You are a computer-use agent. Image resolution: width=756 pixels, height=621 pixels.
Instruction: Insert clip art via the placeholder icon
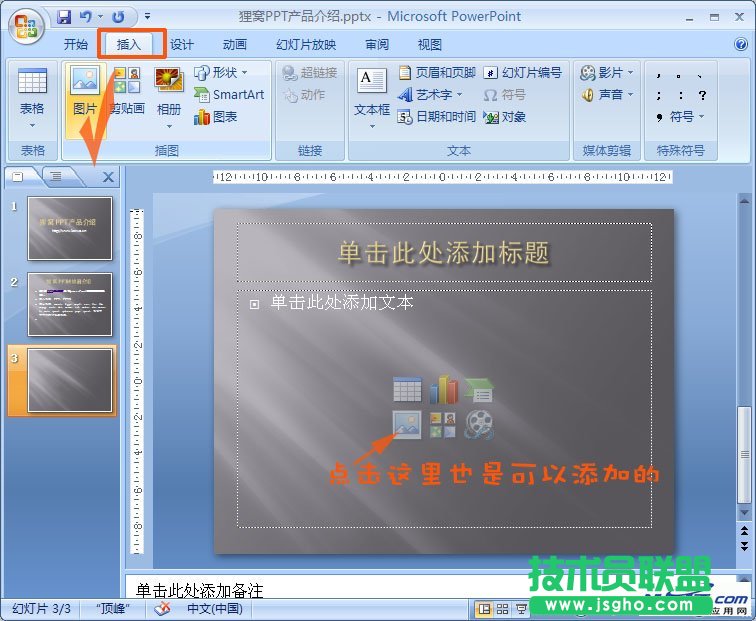click(x=443, y=425)
